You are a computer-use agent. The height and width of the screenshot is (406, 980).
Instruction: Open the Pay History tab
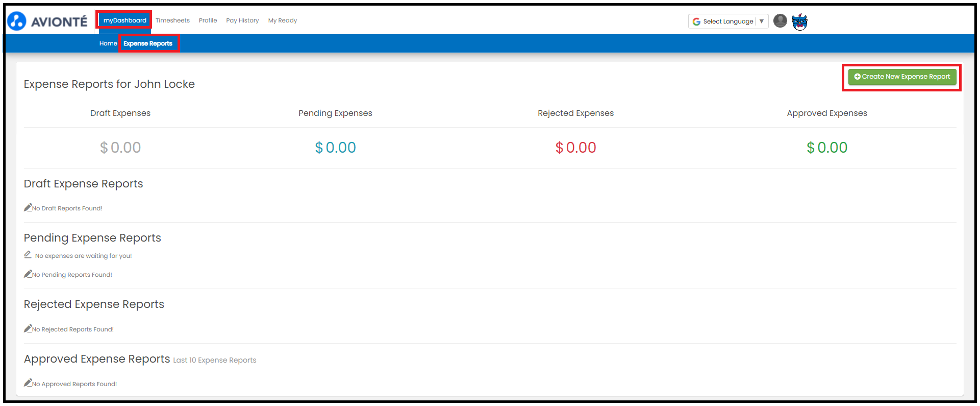pos(242,20)
